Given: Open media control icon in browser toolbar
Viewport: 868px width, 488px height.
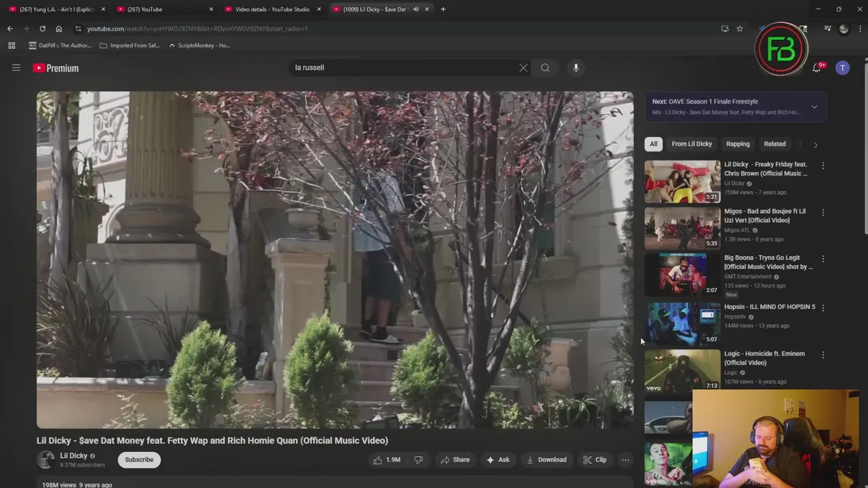Looking at the screenshot, I should pyautogui.click(x=827, y=28).
